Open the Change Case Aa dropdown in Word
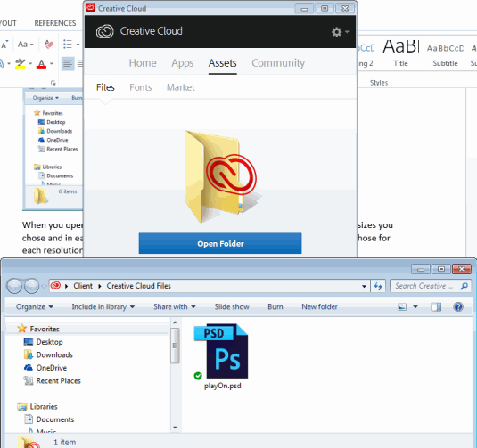477x448 pixels. coord(25,45)
